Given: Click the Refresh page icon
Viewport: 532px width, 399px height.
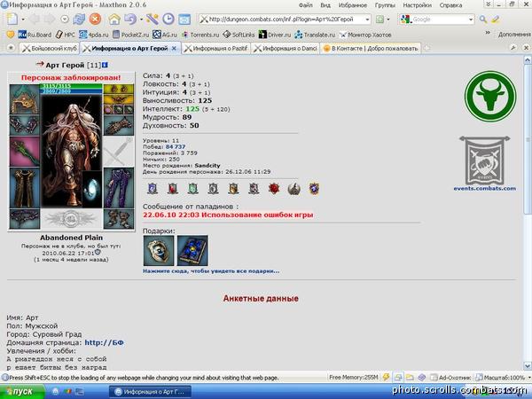Looking at the screenshot, I should pos(79,19).
